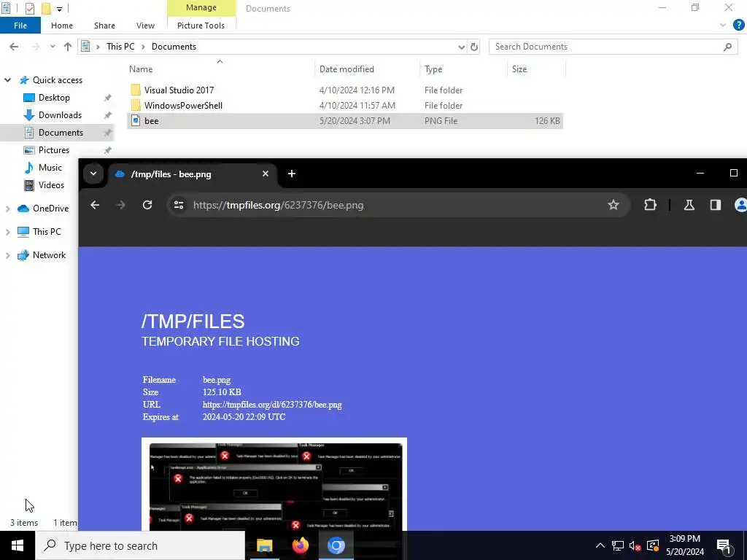747x560 pixels.
Task: Go back in Chrome
Action: point(95,205)
